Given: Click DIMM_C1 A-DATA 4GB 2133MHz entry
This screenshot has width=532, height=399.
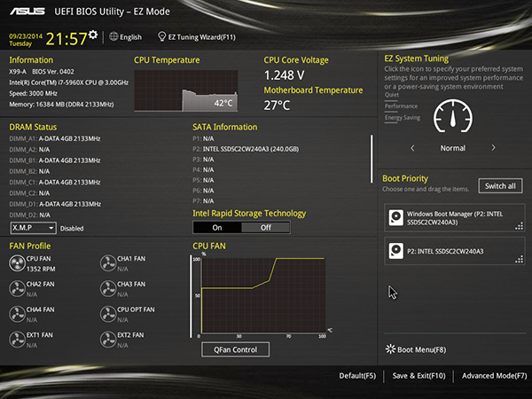Looking at the screenshot, I should click(55, 182).
